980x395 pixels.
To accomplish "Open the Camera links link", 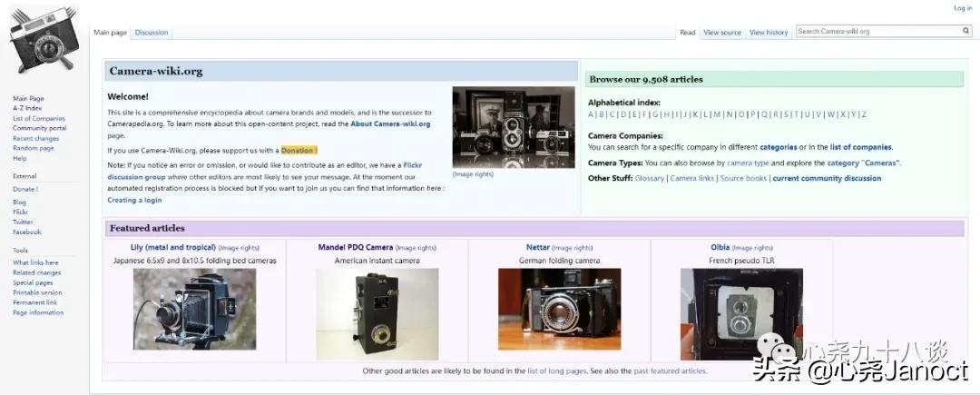I will 691,179.
